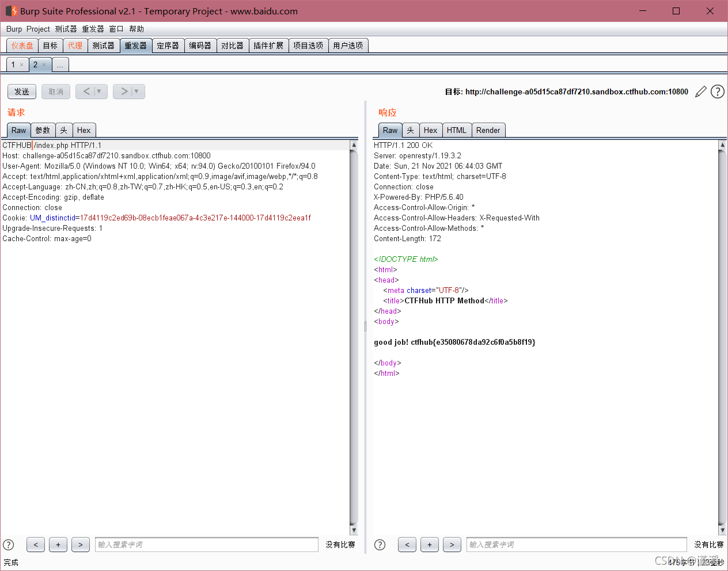Screen dimensions: 728x571
Task: Add a new Repeater tab with the ... tab
Action: tap(60, 65)
